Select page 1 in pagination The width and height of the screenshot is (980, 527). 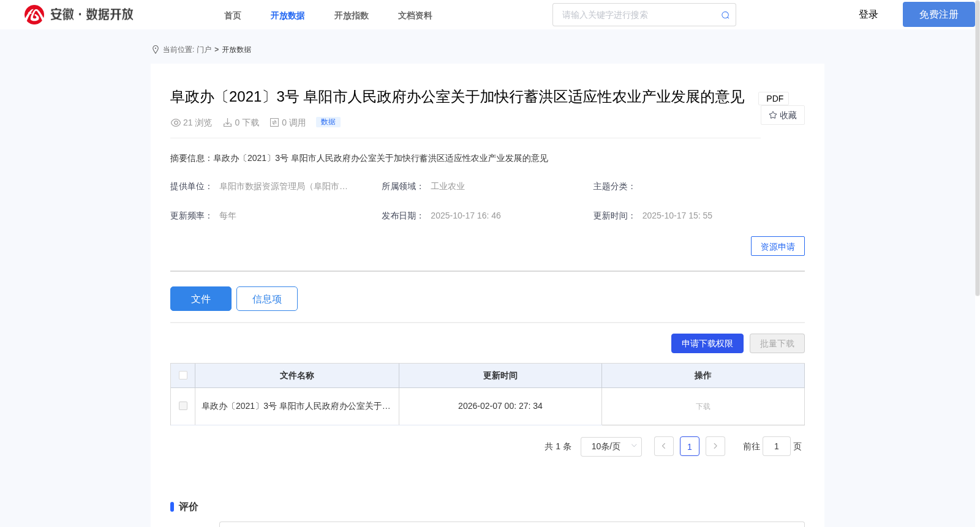(x=690, y=446)
